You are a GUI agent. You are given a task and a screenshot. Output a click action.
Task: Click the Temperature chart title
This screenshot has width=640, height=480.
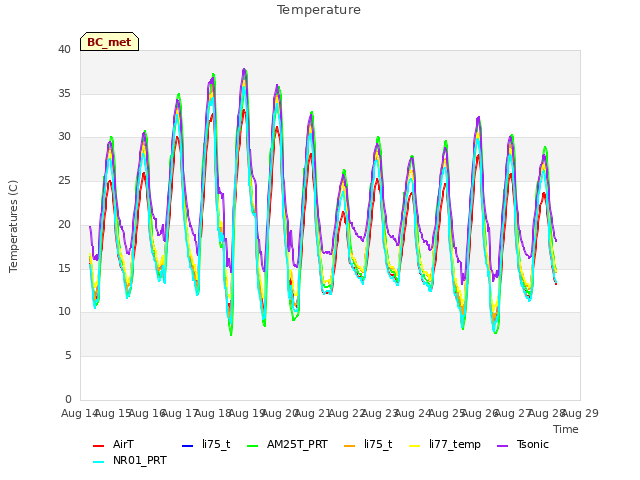coord(319,10)
